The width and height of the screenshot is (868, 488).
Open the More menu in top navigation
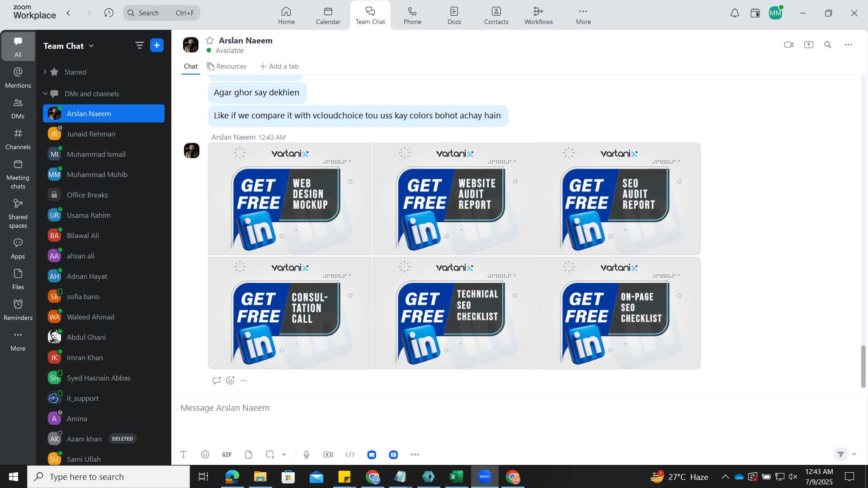(583, 15)
